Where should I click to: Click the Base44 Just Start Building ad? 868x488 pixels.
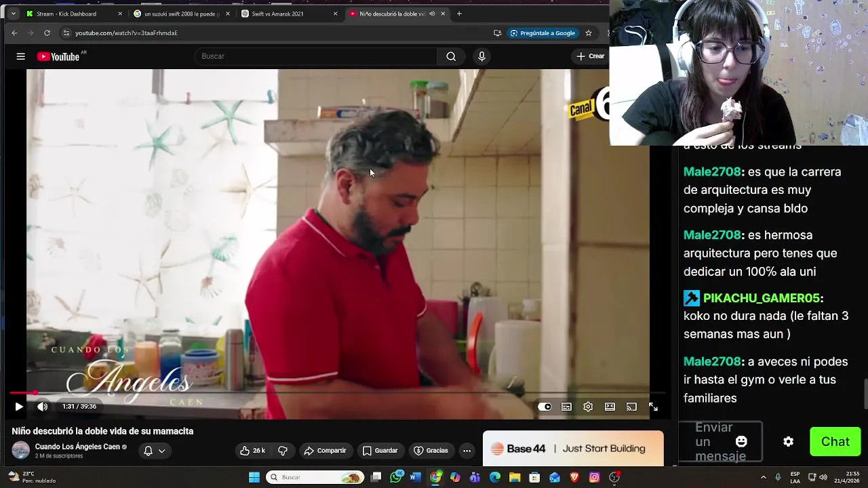573,449
